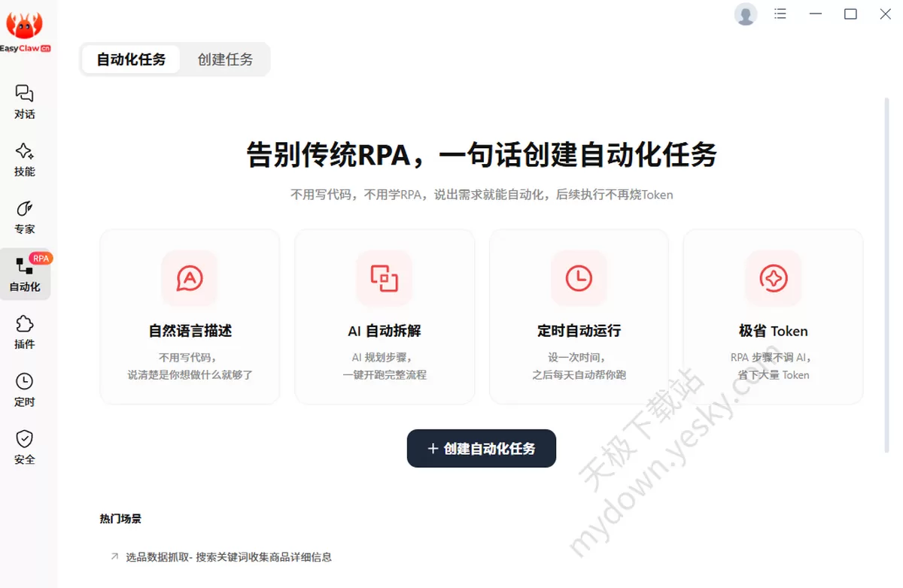
Task: Click the user avatar icon
Action: click(x=746, y=14)
